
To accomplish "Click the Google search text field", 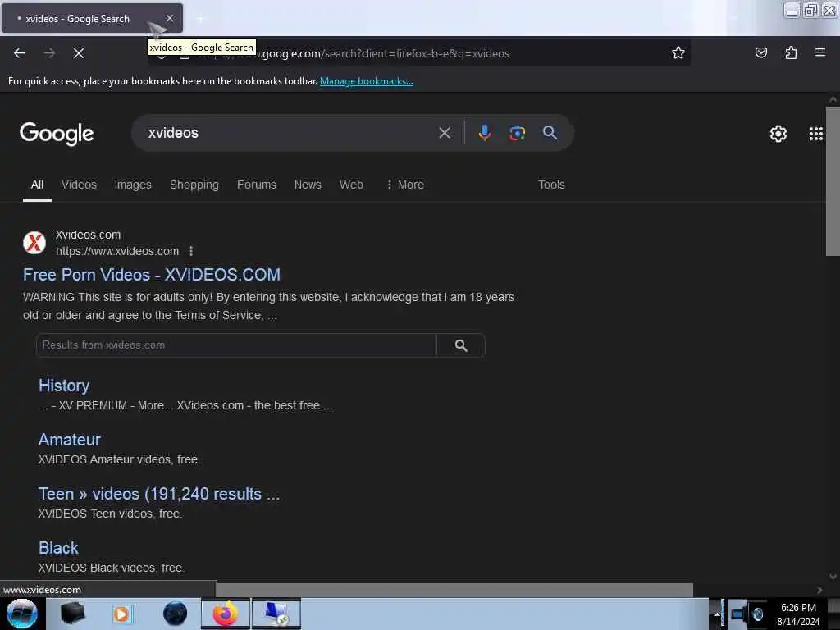I will pos(290,133).
